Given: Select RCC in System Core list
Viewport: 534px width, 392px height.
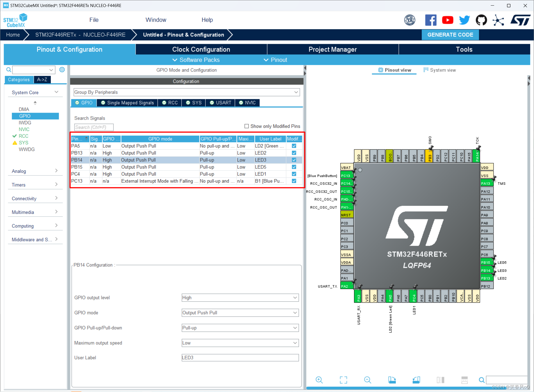Looking at the screenshot, I should (x=24, y=136).
